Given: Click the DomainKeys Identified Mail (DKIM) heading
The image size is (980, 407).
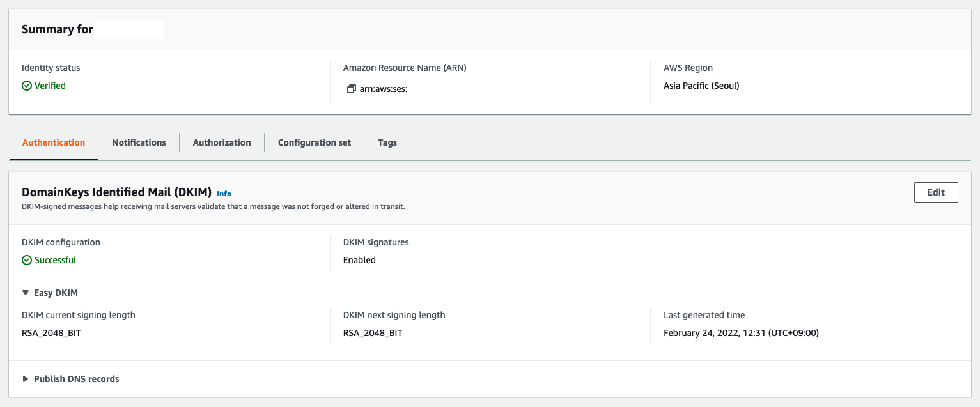Looking at the screenshot, I should [x=116, y=192].
